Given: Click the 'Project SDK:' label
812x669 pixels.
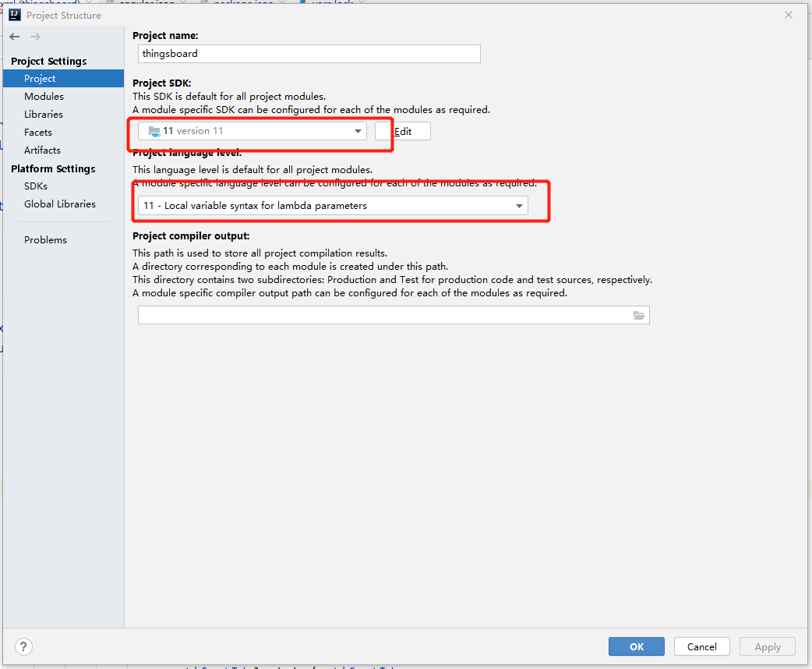Looking at the screenshot, I should 161,83.
